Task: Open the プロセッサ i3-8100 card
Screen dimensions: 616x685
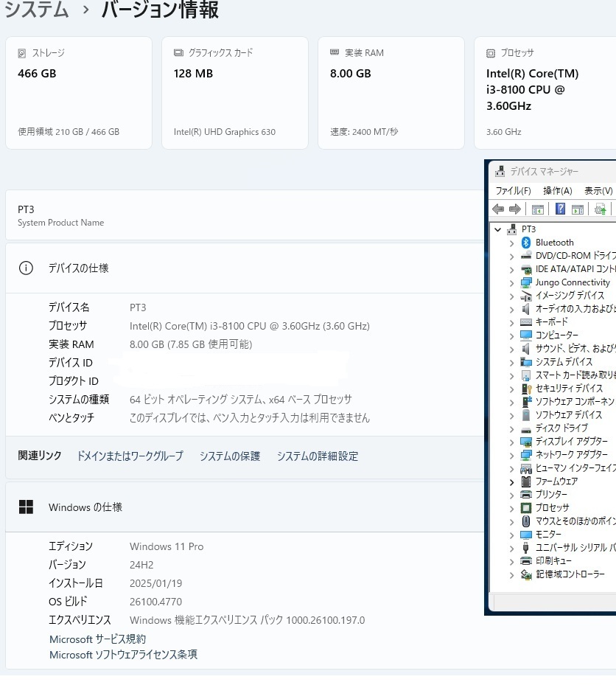Action: 545,93
